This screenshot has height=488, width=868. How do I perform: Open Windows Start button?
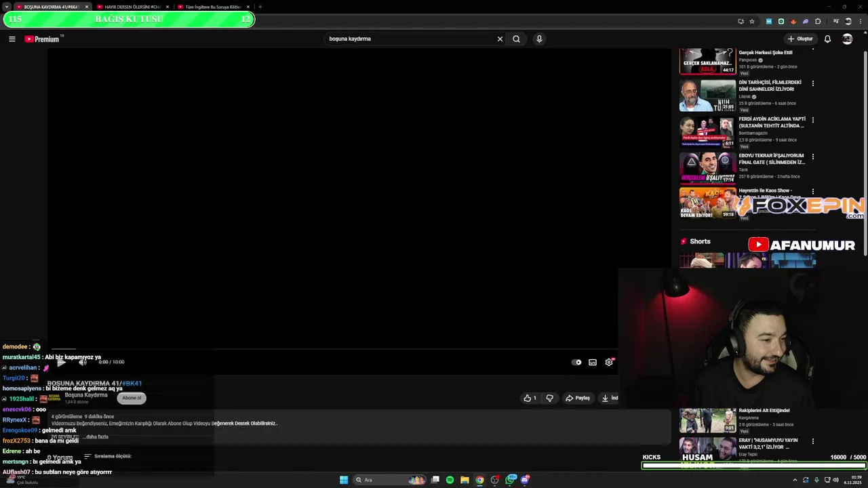(x=344, y=480)
